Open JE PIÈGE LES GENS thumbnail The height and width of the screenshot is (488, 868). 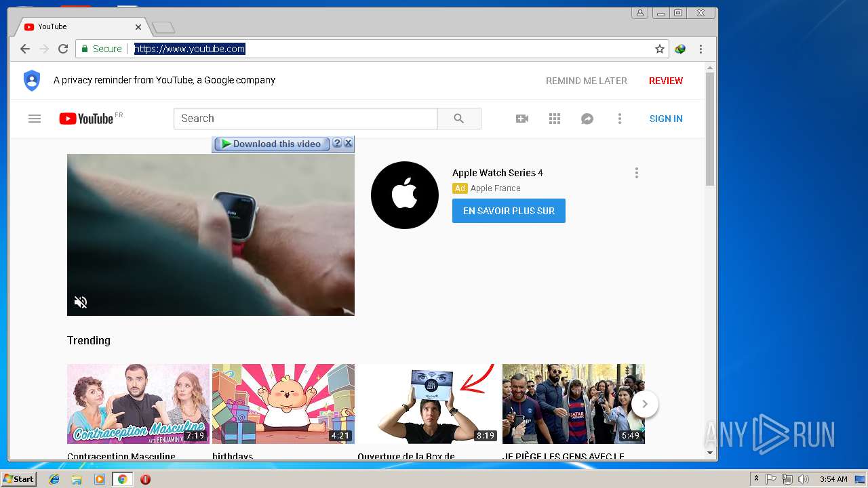(574, 404)
